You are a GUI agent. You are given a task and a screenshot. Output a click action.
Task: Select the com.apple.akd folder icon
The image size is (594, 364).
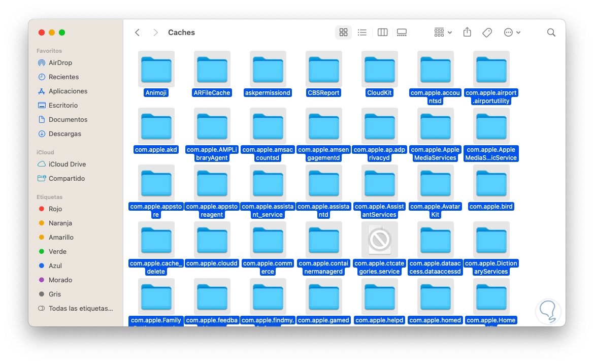[156, 126]
